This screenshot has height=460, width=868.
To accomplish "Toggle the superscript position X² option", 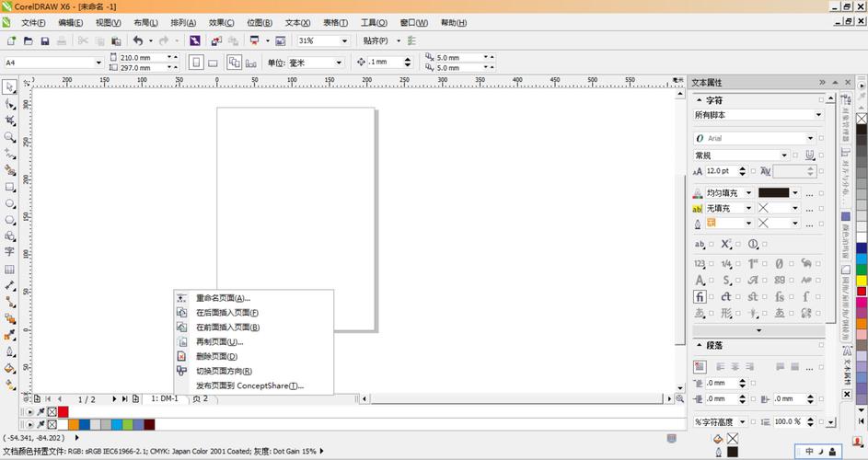I will click(726, 244).
